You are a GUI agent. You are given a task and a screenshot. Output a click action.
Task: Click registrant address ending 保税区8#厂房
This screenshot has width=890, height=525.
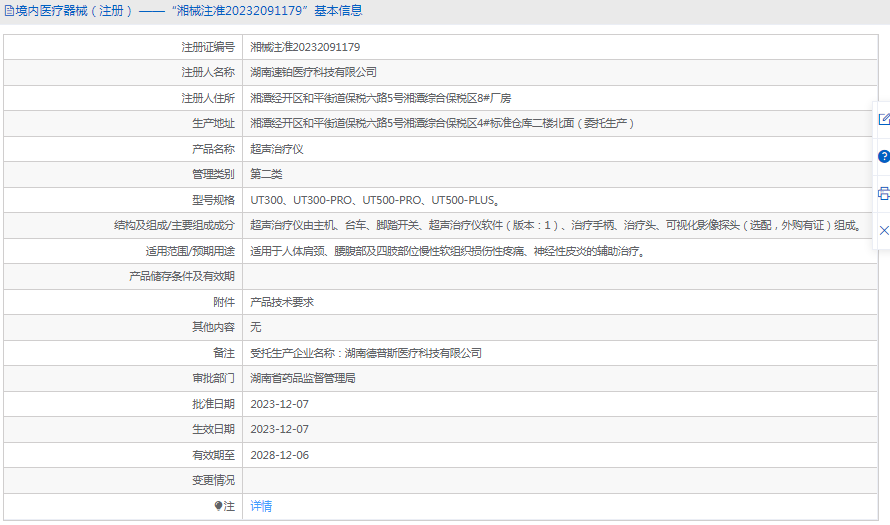[x=381, y=98]
